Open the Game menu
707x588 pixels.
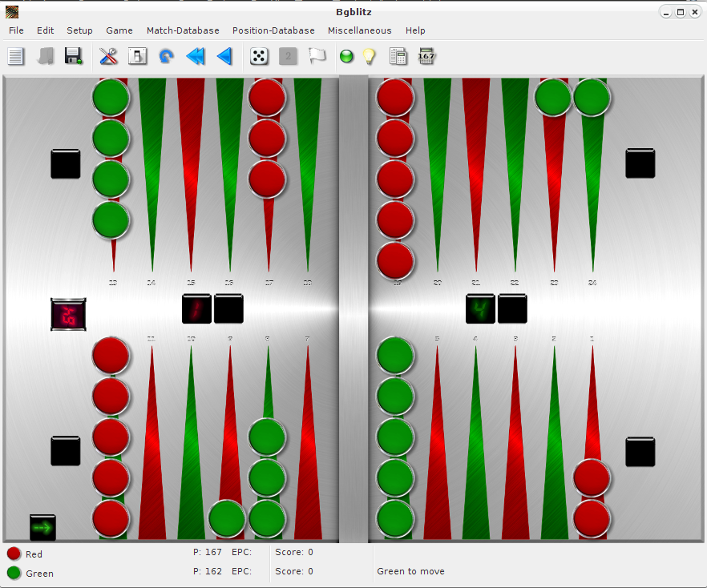point(119,30)
